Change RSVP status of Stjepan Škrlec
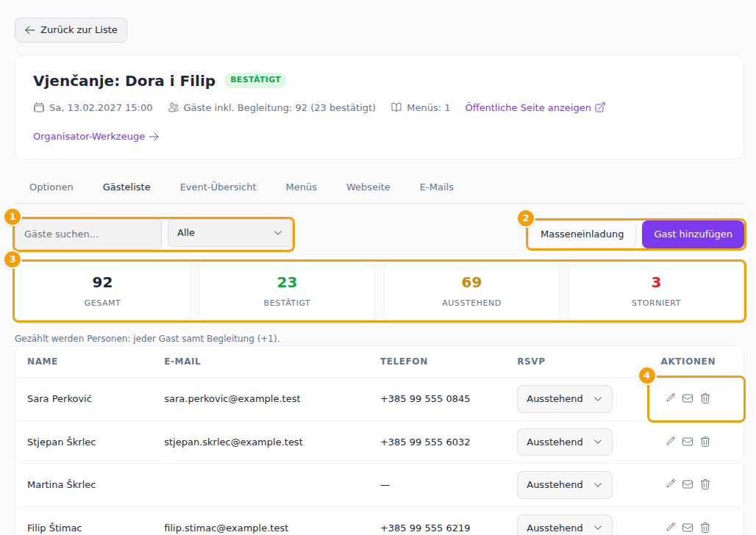This screenshot has width=756, height=535. pyautogui.click(x=565, y=442)
